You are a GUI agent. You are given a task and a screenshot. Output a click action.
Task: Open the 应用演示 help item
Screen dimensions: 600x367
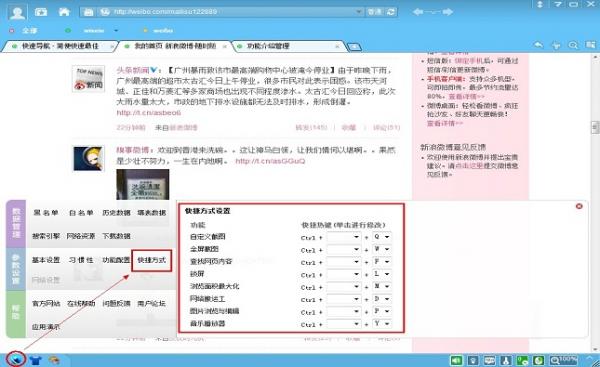[46, 327]
